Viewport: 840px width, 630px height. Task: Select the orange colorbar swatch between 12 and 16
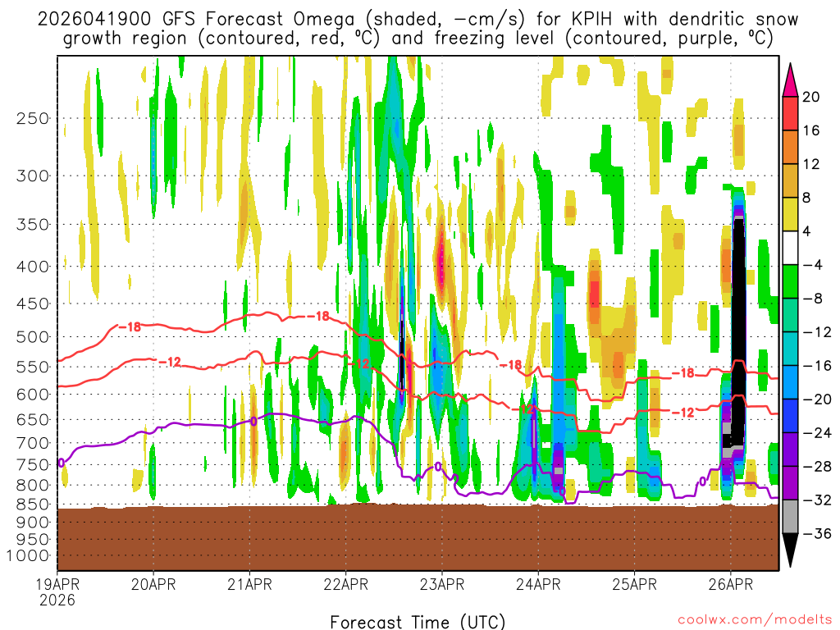[791, 147]
